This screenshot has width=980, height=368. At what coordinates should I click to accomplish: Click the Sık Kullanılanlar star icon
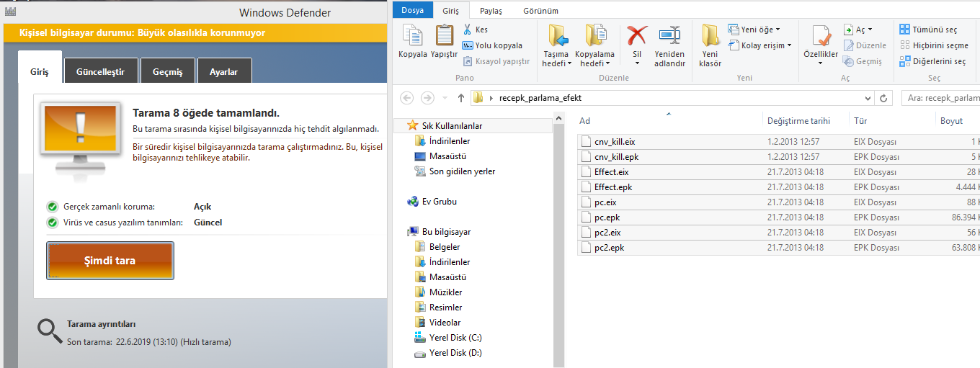pos(412,126)
